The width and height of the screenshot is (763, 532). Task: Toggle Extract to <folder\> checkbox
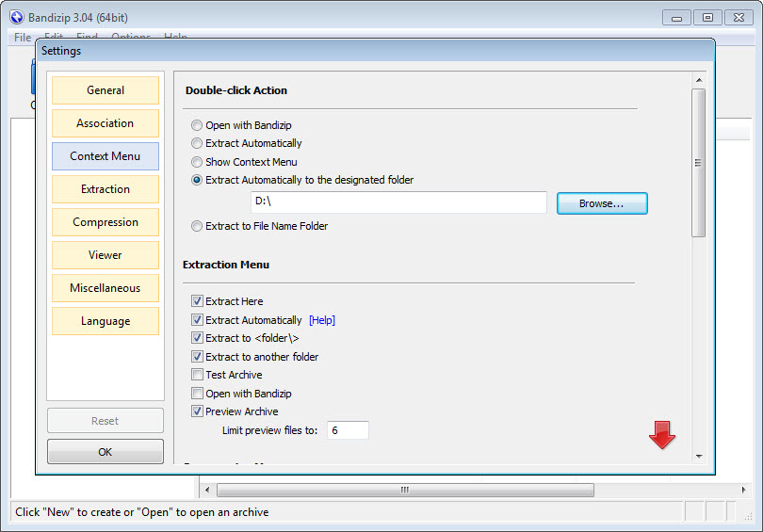(197, 338)
